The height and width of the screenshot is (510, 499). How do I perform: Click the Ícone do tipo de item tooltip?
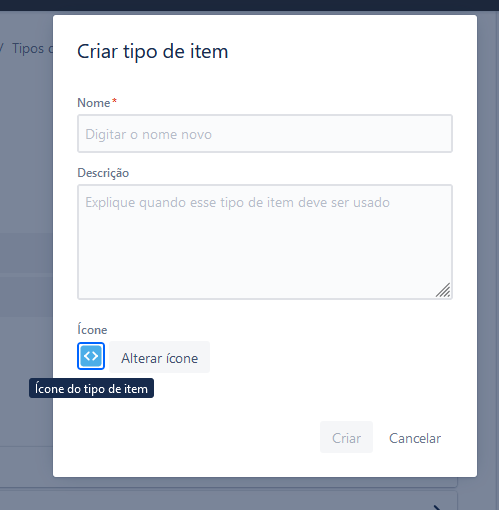(91, 388)
